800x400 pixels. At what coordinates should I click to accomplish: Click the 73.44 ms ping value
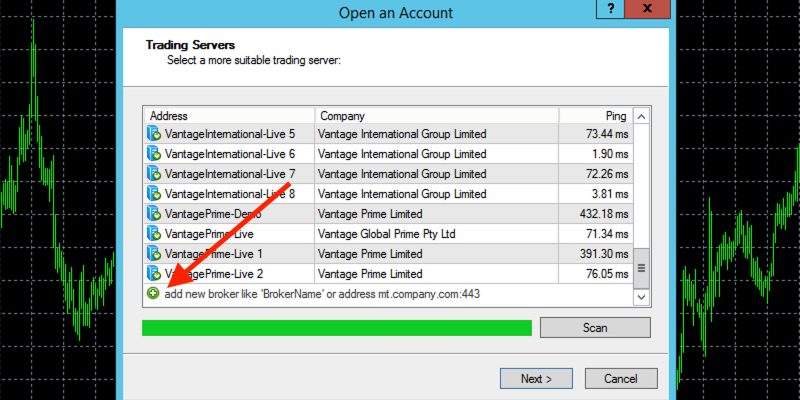607,134
